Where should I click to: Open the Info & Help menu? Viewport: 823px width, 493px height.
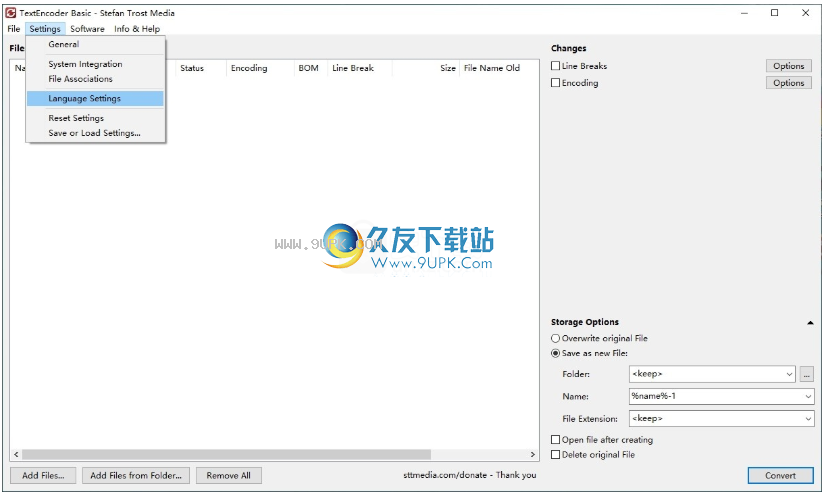click(137, 29)
